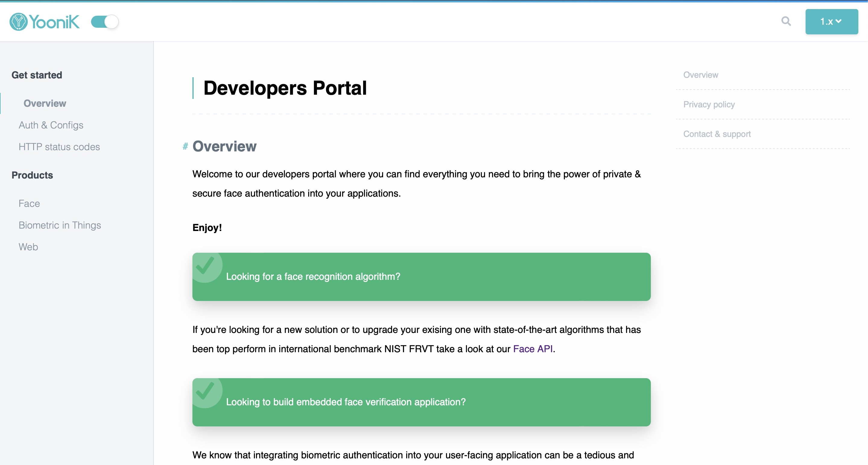Select Overview in the left sidebar
The width and height of the screenshot is (868, 465).
tap(45, 103)
